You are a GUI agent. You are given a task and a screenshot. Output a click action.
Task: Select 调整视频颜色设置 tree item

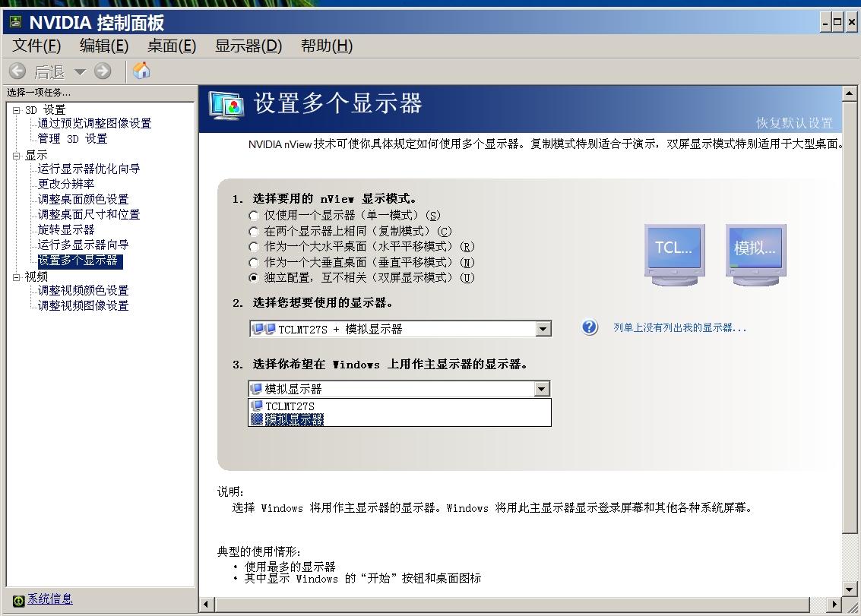pos(83,290)
